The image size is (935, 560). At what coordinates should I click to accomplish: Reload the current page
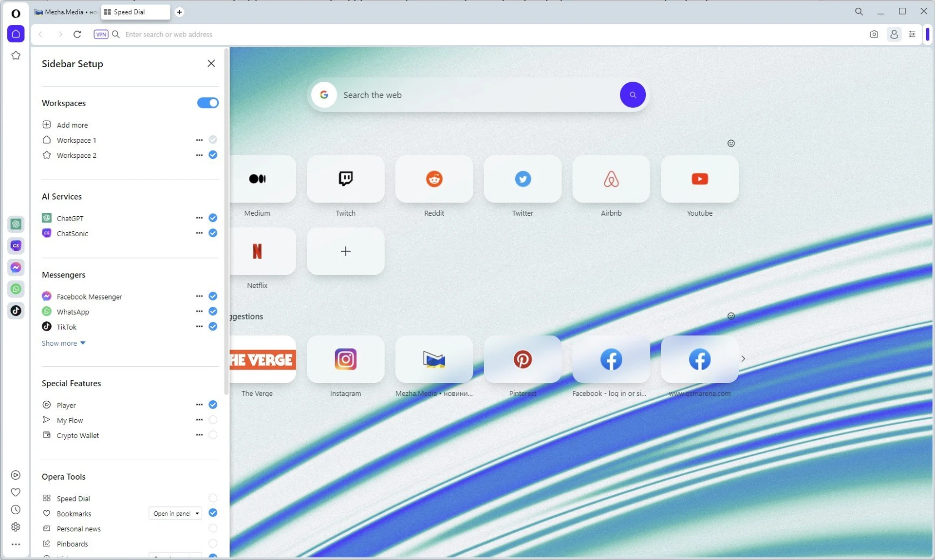(x=77, y=34)
